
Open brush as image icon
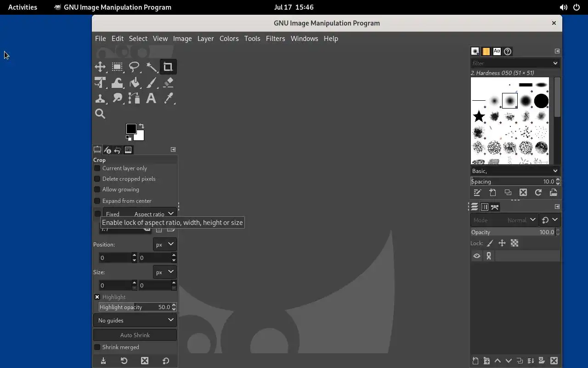[x=553, y=192]
